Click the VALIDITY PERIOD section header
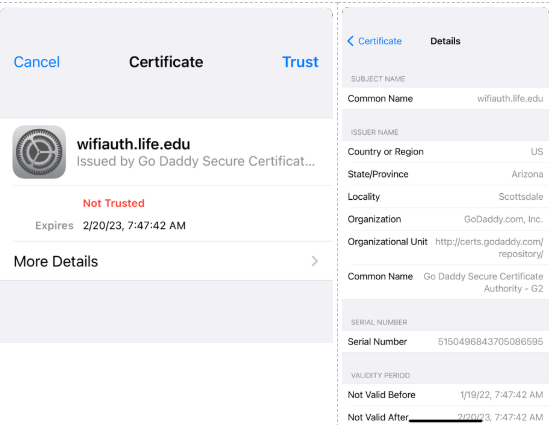 (x=380, y=376)
